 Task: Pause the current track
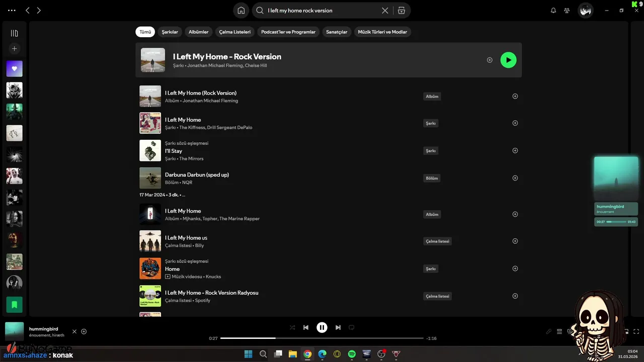click(322, 327)
